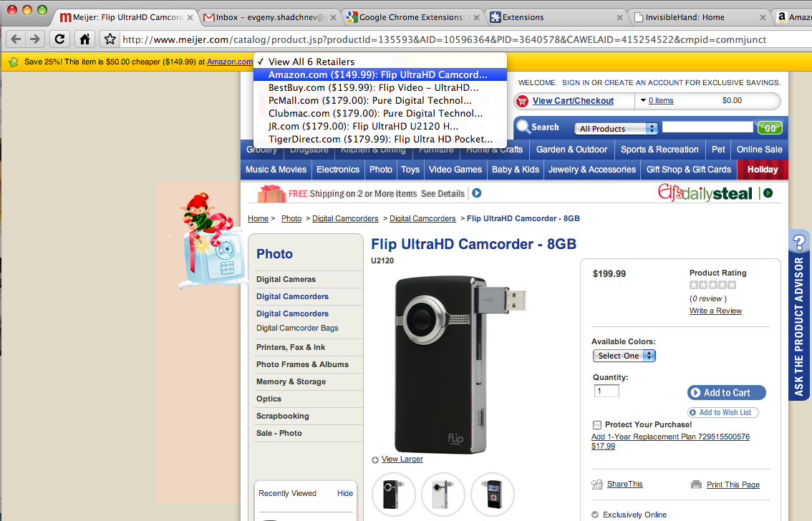Open the 1-Year Replacement Plan link

pos(670,441)
